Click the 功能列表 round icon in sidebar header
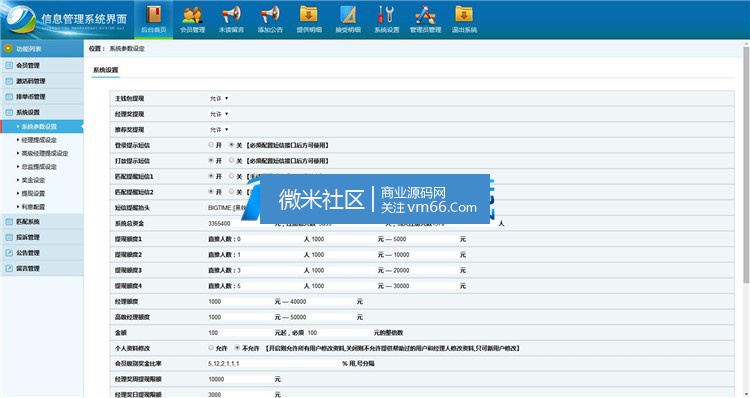The image size is (750, 398). click(8, 49)
